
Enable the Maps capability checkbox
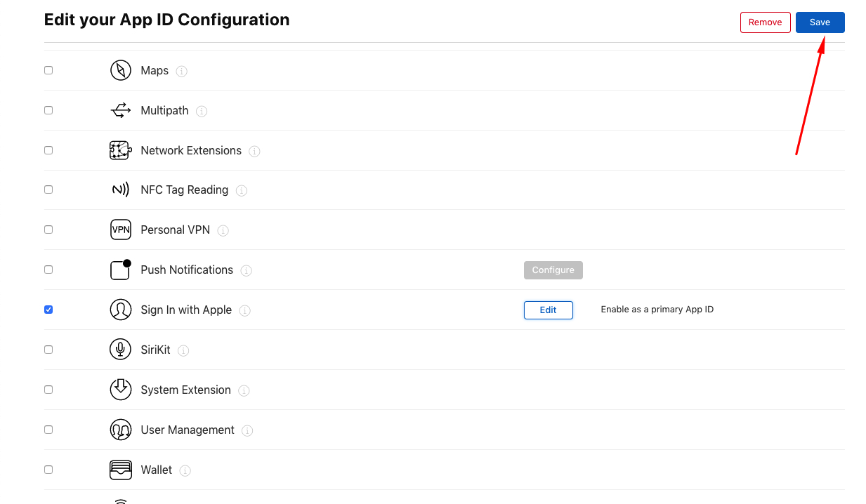pos(48,70)
